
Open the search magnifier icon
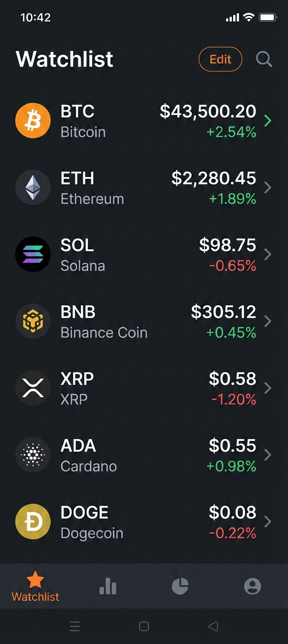tap(264, 59)
